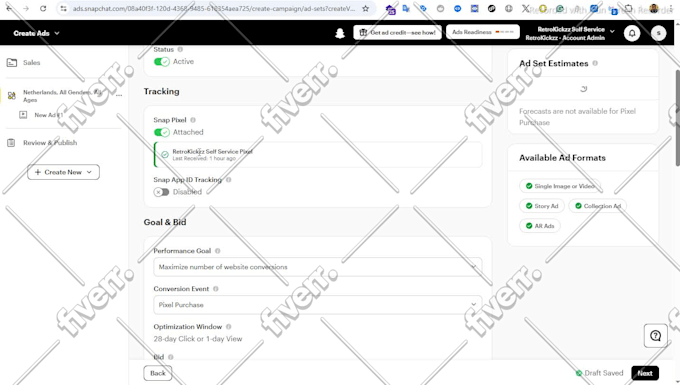Open New Ad #1 in sidebar

(x=49, y=115)
